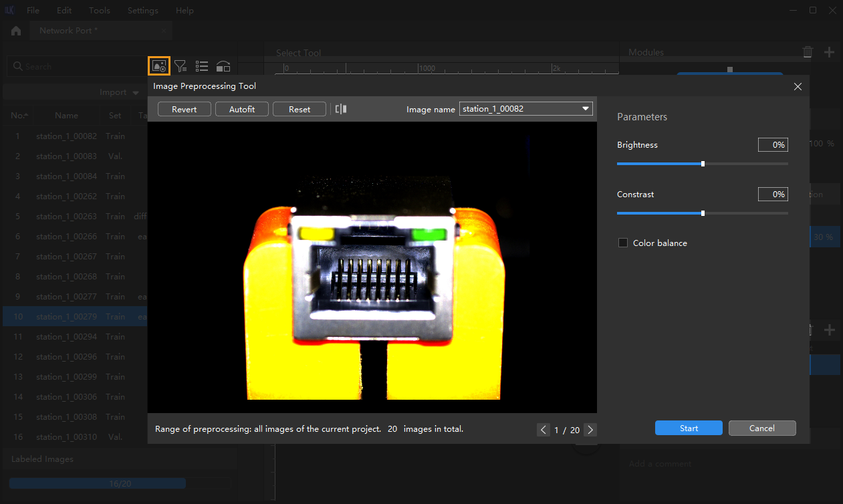Image resolution: width=843 pixels, height=504 pixels.
Task: Click the Cancel button
Action: pos(762,428)
